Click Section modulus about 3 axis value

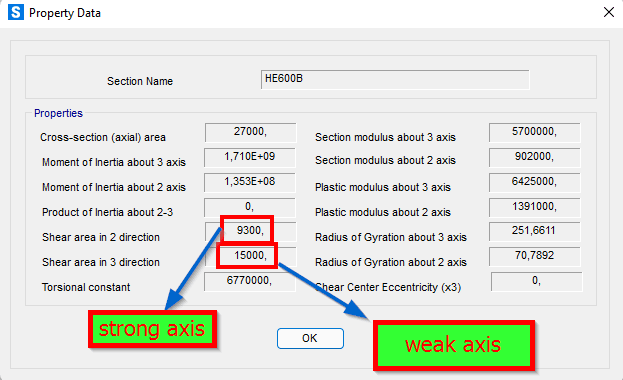point(534,132)
